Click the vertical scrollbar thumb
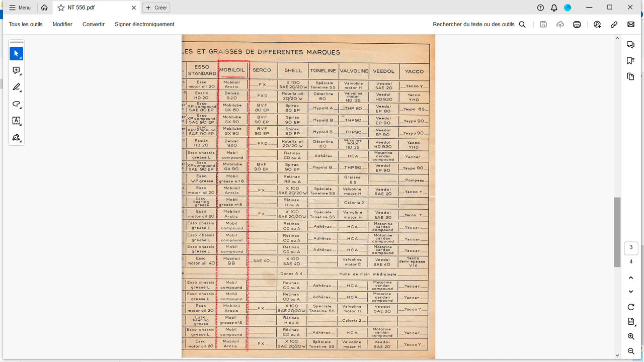644x362 pixels. (x=617, y=232)
